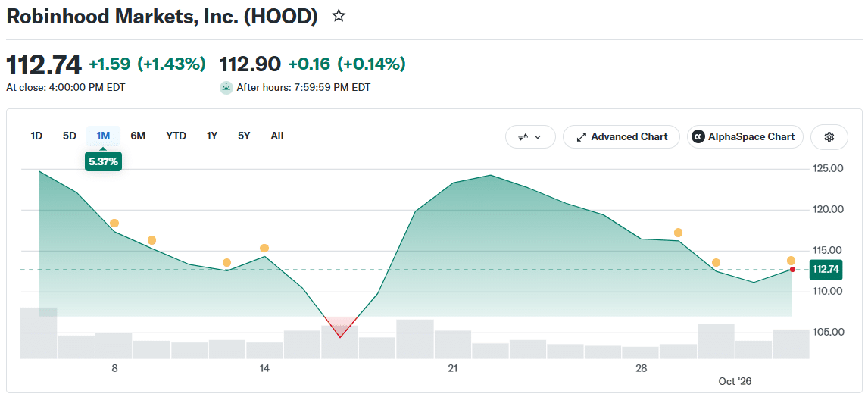Screen dimensions: 868x394
Task: Open chart settings gear icon
Action: pyautogui.click(x=829, y=137)
